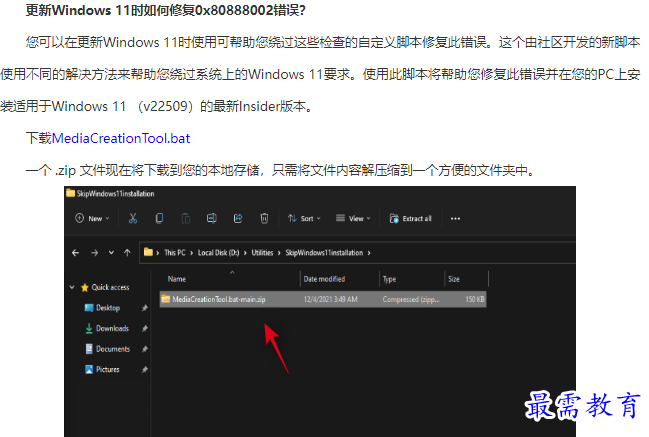Click the pin icon next to Desktop
The width and height of the screenshot is (649, 437).
(x=144, y=308)
